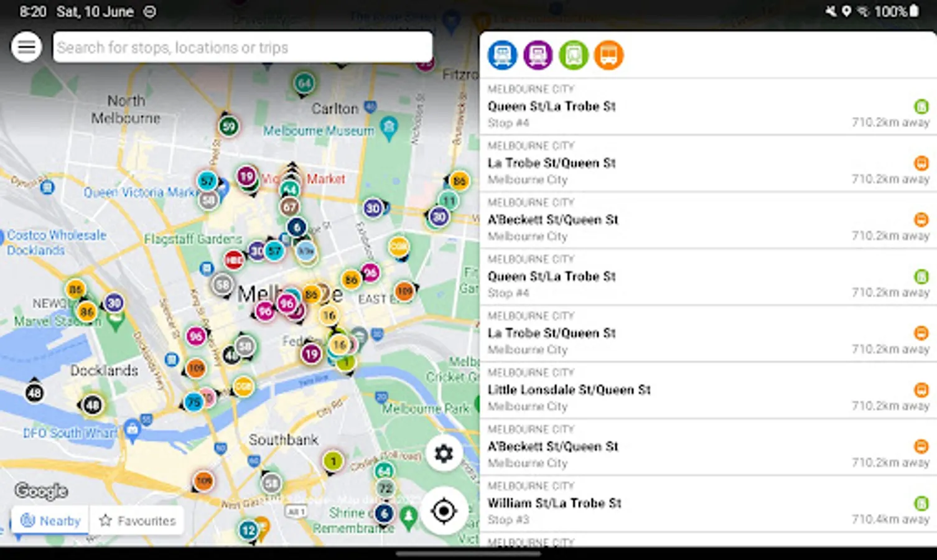Select the Flagstaff Gardens map label

(x=193, y=239)
